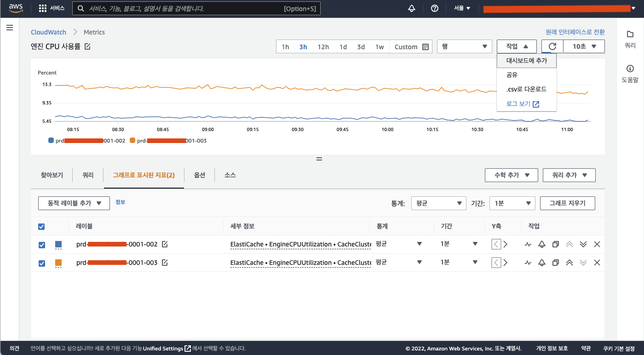Edit the graph title 엔진 CPU 사용률
This screenshot has height=355, width=644.
[88, 46]
